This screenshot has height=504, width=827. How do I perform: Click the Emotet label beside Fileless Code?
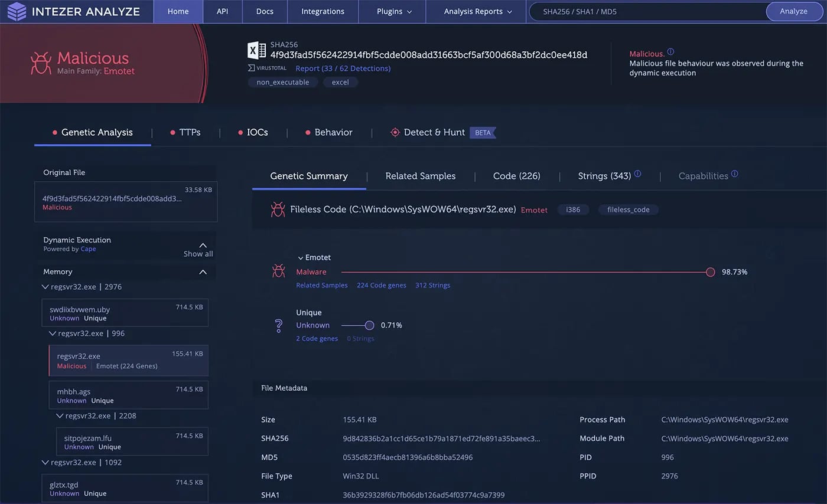(534, 210)
